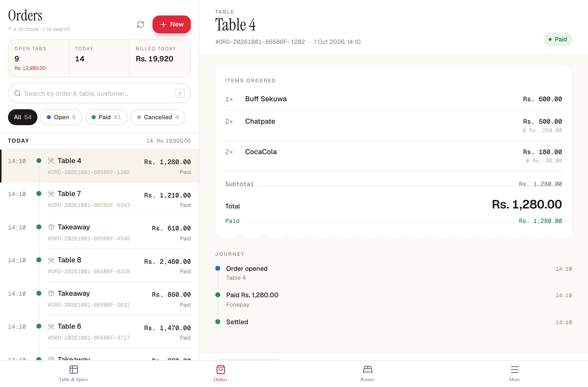This screenshot has height=387, width=588.
Task: Click takeaway box icon for order 4549
Action: [x=51, y=227]
